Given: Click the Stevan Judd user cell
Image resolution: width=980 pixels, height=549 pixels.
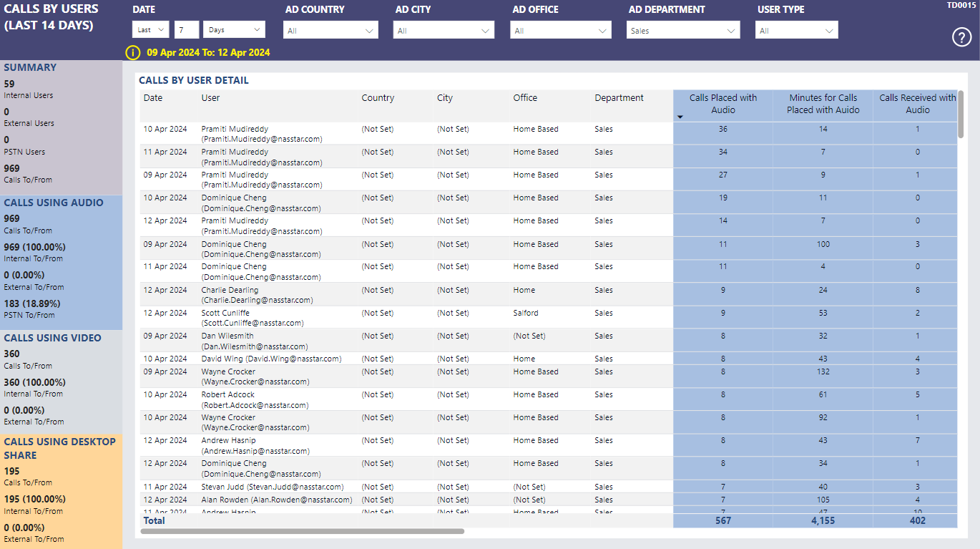Looking at the screenshot, I should [x=272, y=487].
